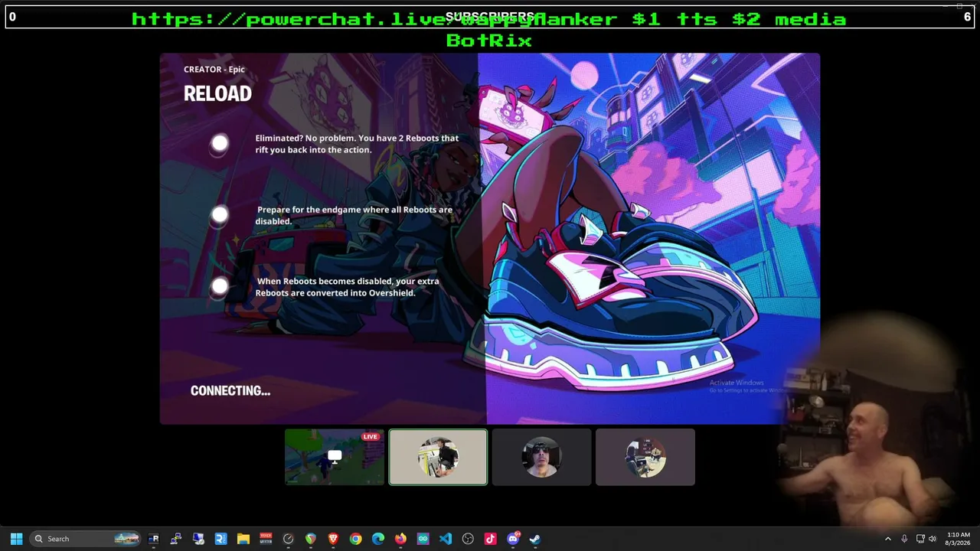Click the green "BotRix" overlay text
The height and width of the screenshot is (551, 980).
[x=488, y=40]
